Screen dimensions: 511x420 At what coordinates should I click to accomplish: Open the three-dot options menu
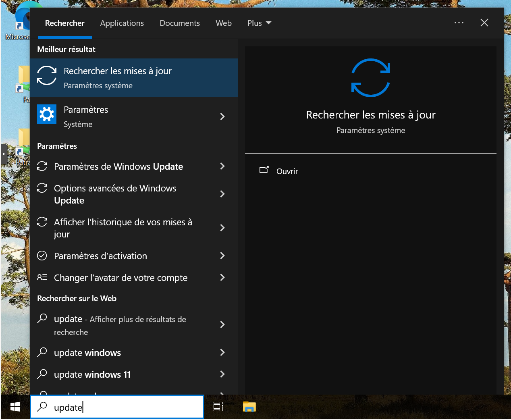pos(459,23)
